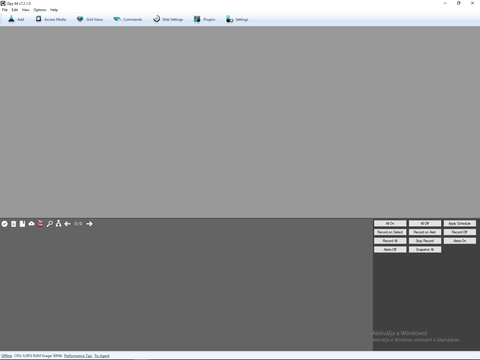This screenshot has width=480, height=360.
Task: Click the YouTube upload icon
Action: coord(40,223)
